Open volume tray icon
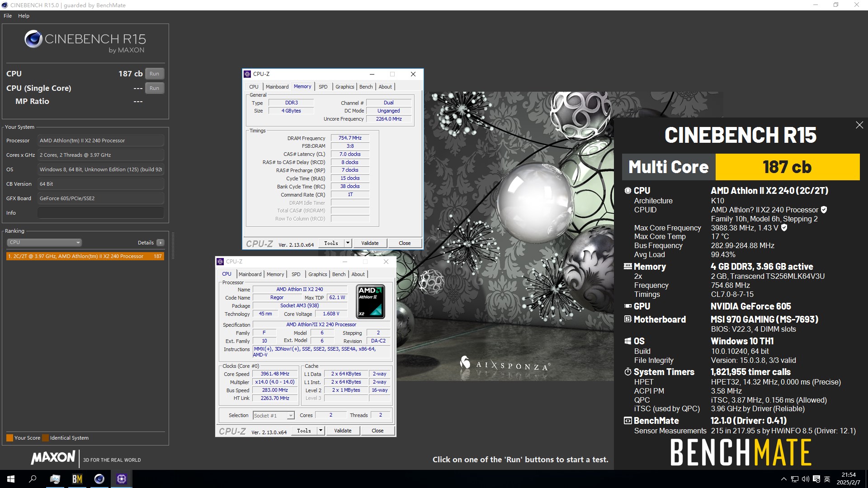 (x=805, y=479)
